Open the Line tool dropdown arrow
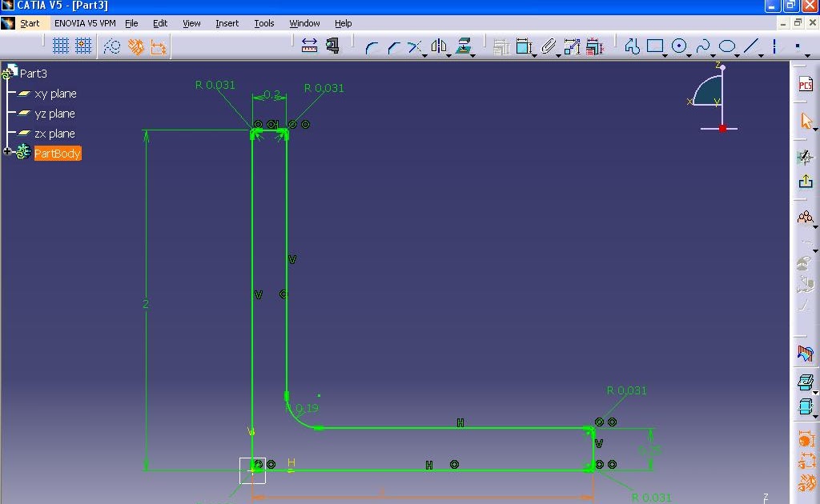 pos(759,56)
